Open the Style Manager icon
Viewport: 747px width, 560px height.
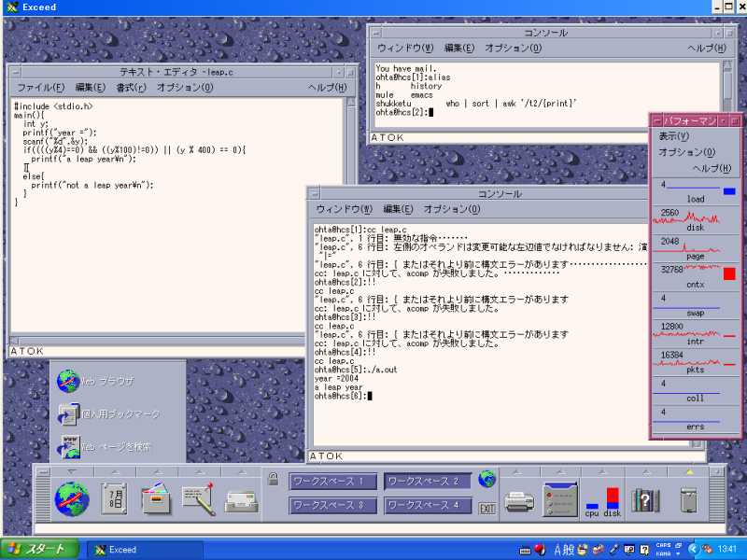click(x=560, y=499)
